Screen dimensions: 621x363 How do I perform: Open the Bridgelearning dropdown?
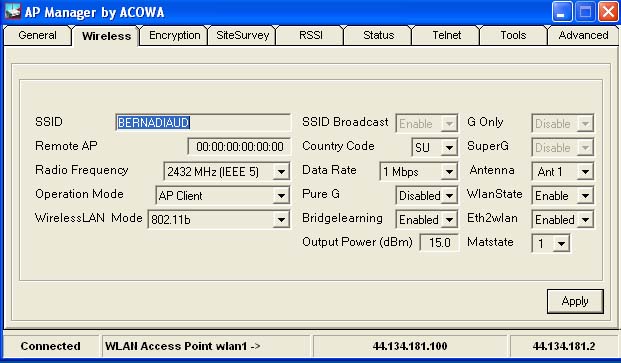click(x=427, y=219)
